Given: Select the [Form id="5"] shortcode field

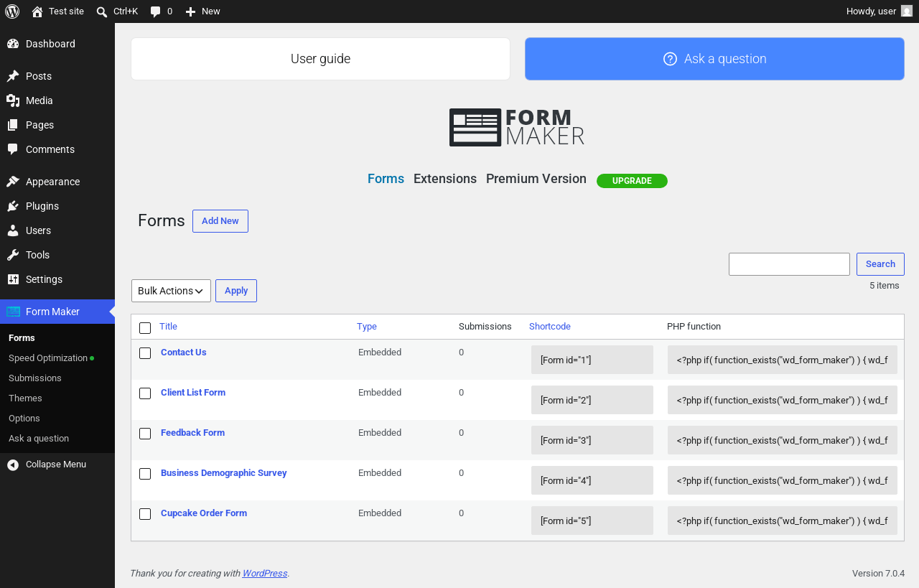Looking at the screenshot, I should 592,521.
